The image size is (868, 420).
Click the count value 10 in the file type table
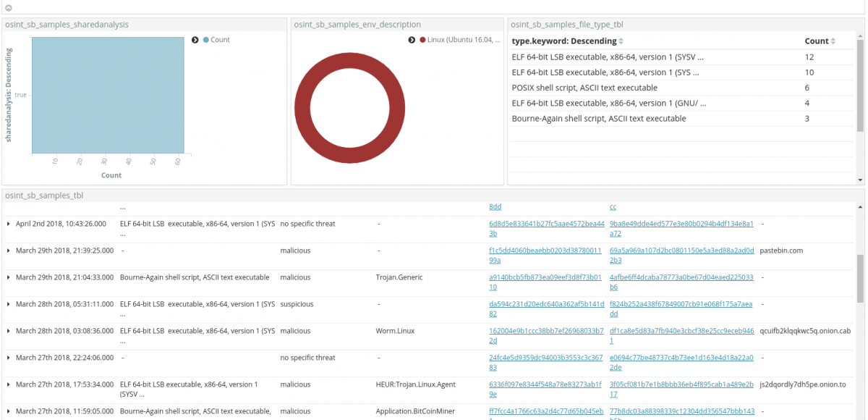coord(809,72)
